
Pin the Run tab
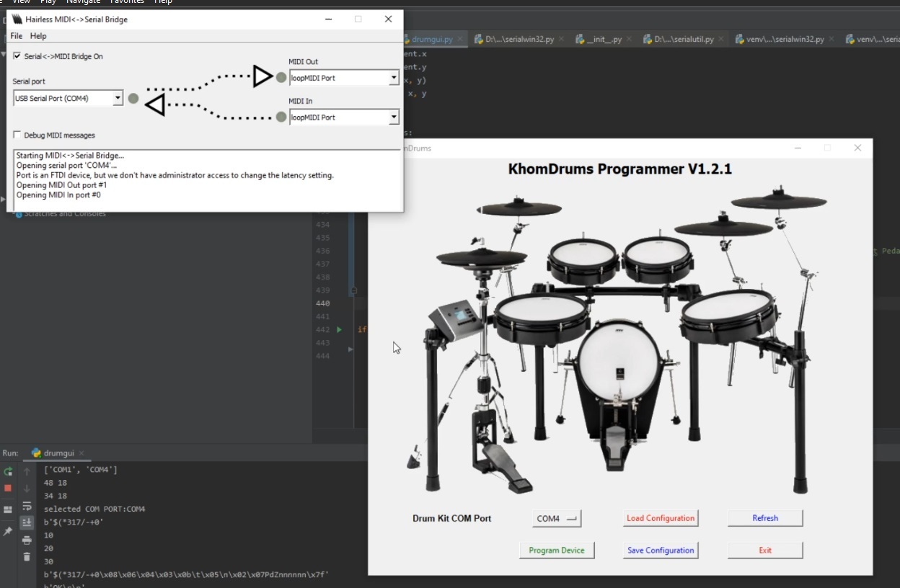pyautogui.click(x=8, y=531)
